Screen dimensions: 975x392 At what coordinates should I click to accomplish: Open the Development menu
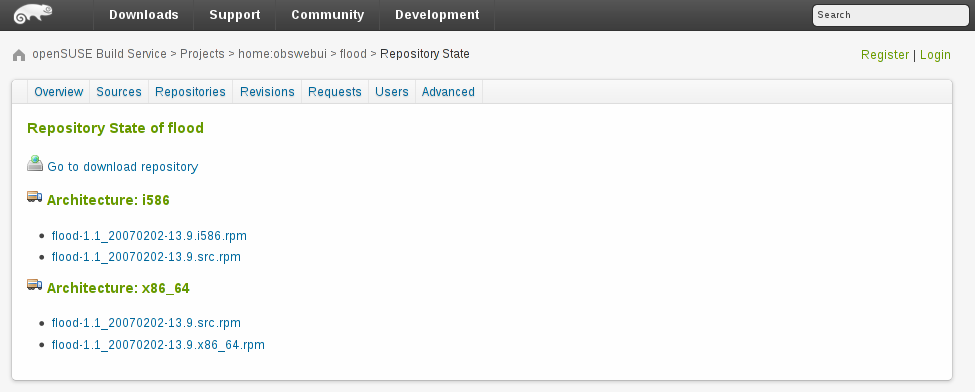click(437, 15)
